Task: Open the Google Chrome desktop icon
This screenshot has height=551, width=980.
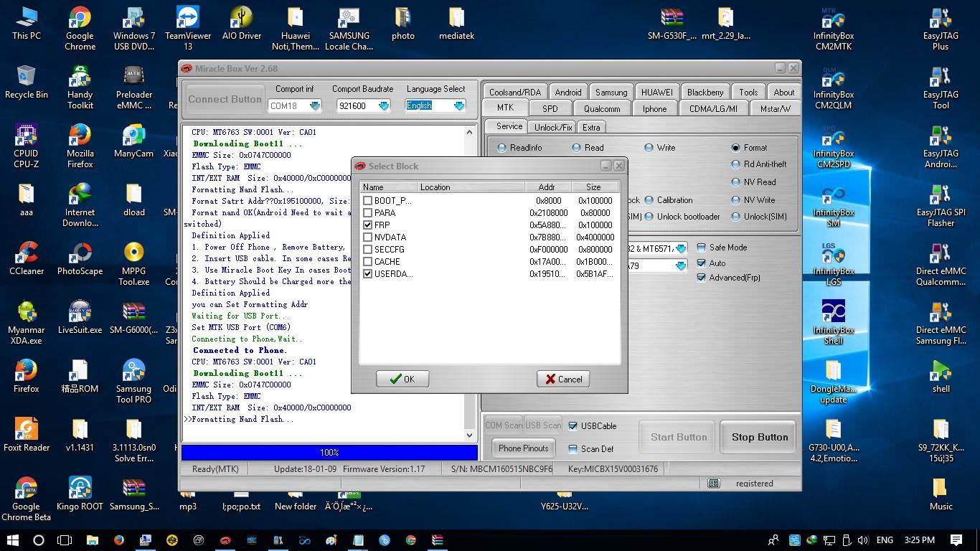Action: tap(80, 29)
